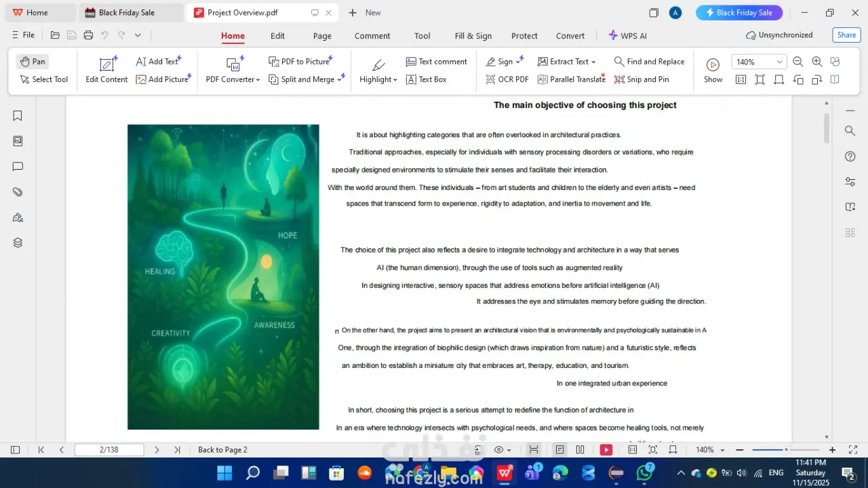
Task: Insert a Text Box
Action: (426, 79)
